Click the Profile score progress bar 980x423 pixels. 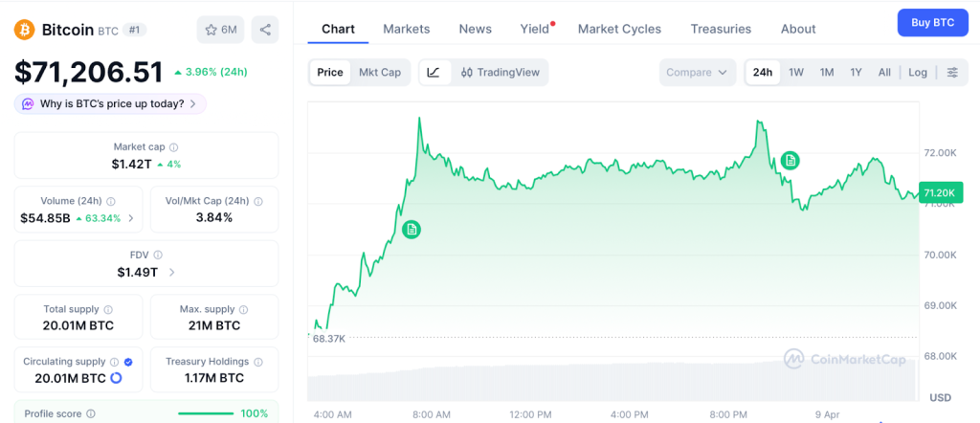205,413
